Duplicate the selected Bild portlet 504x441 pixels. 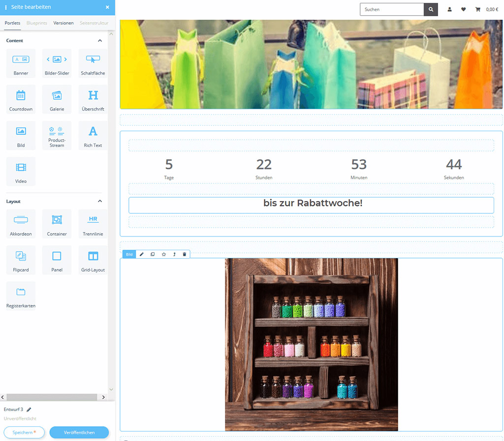click(x=153, y=254)
